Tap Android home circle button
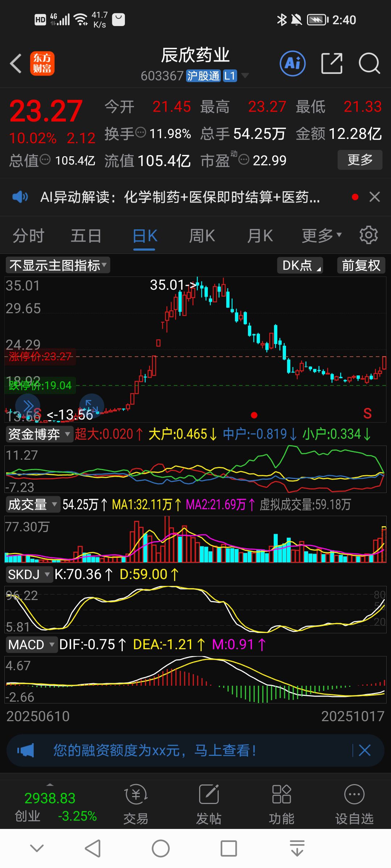The image size is (391, 868). tap(161, 848)
